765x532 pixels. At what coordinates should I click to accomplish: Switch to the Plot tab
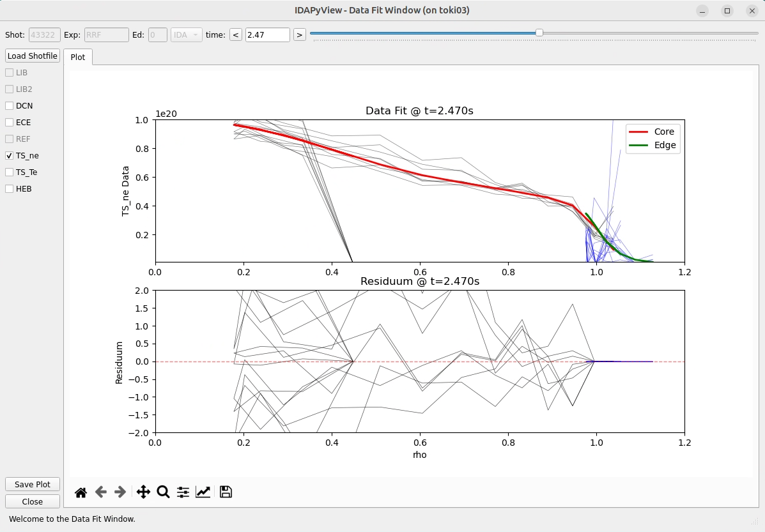pos(78,57)
